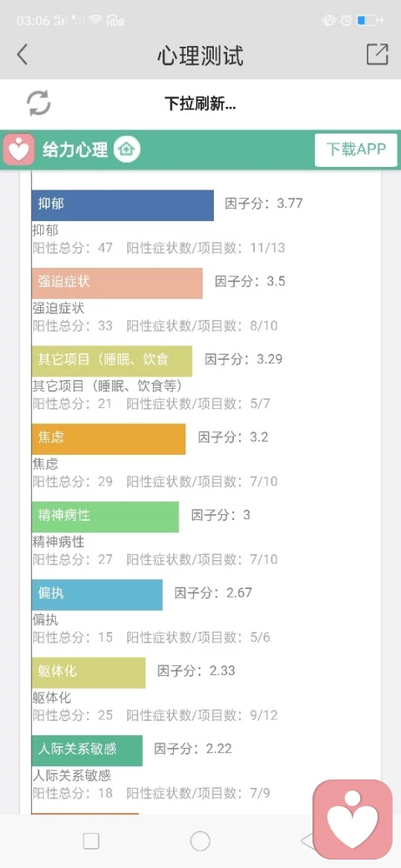Screen dimensions: 401x868
Task: Open the share icon in header
Action: (377, 54)
